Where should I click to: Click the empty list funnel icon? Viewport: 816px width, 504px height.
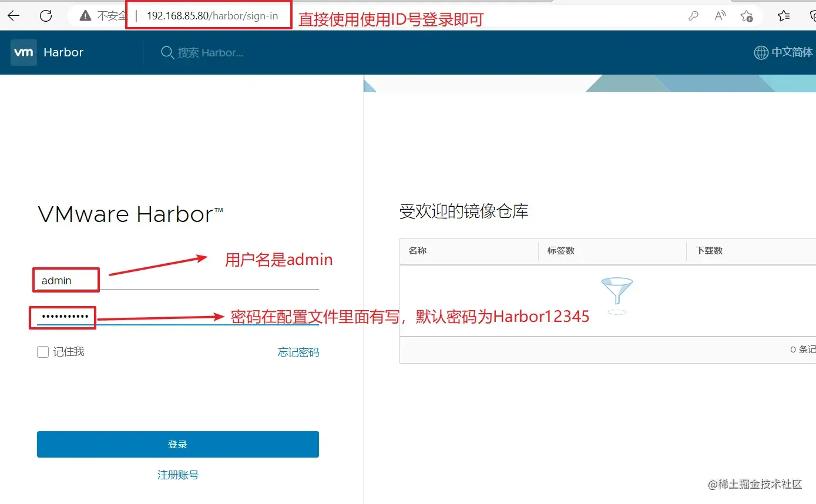click(x=617, y=296)
